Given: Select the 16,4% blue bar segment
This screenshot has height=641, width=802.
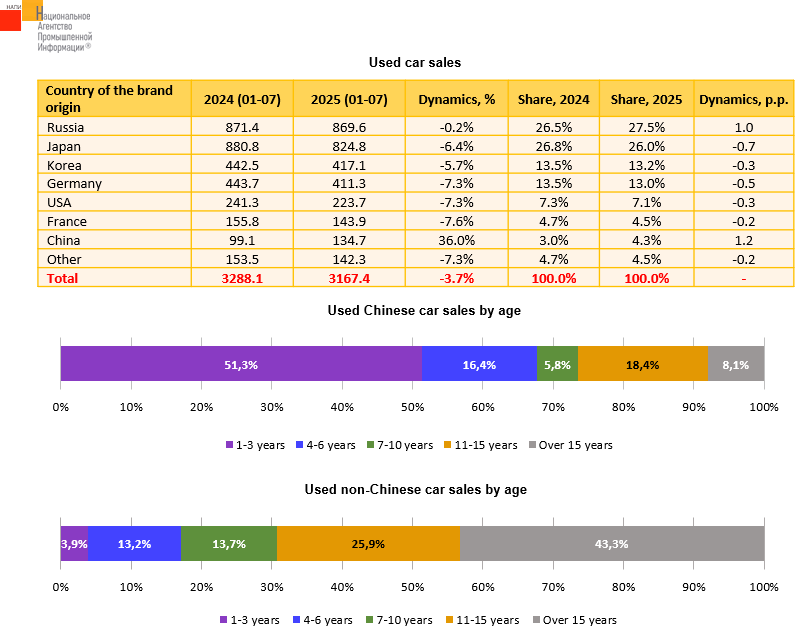Looking at the screenshot, I should click(479, 364).
